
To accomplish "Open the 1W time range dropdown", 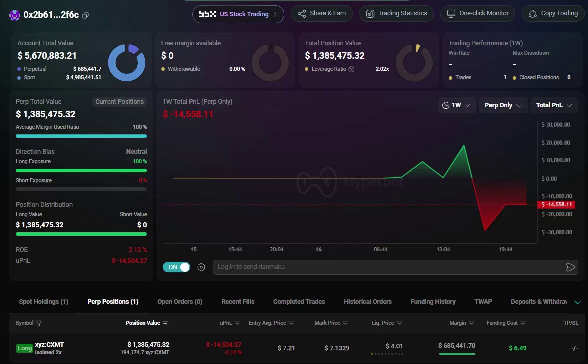I will tap(457, 105).
